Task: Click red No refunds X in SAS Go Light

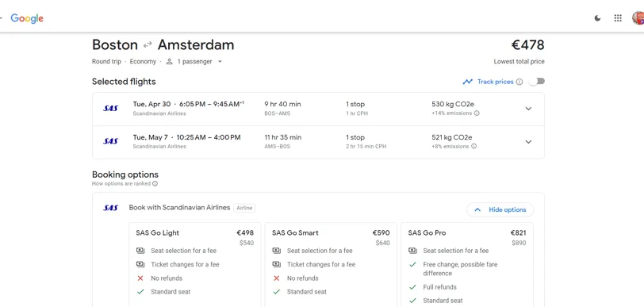Action: coord(140,278)
